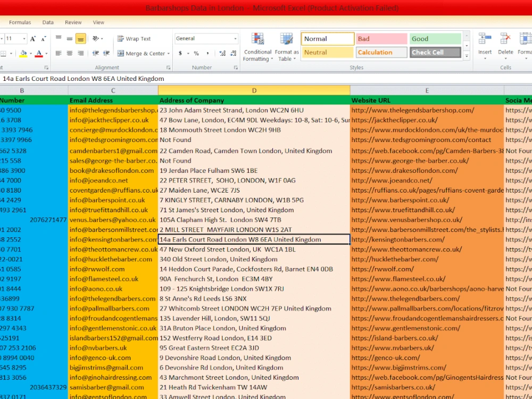532x399 pixels.
Task: Expand the Borders dropdown arrow
Action: [11, 54]
